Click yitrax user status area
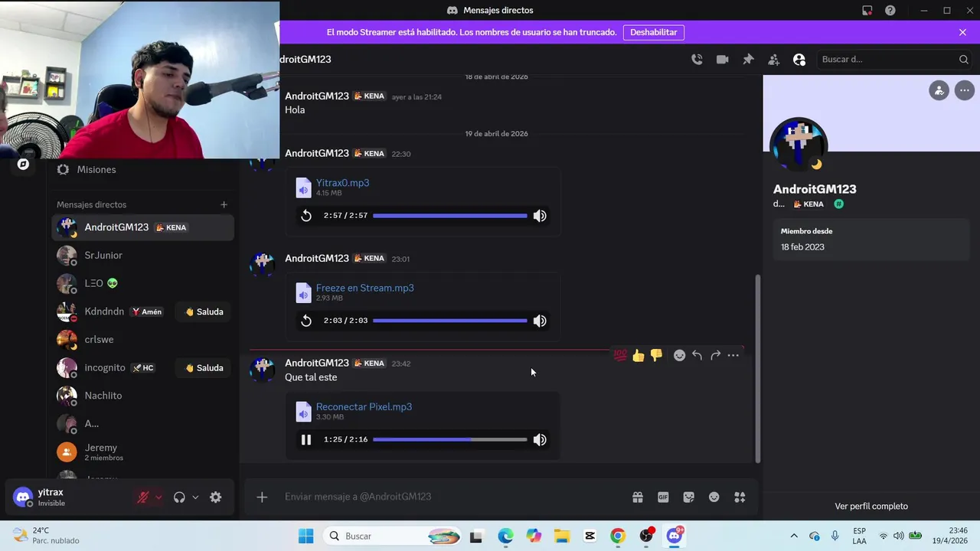The image size is (980, 551). [67, 497]
